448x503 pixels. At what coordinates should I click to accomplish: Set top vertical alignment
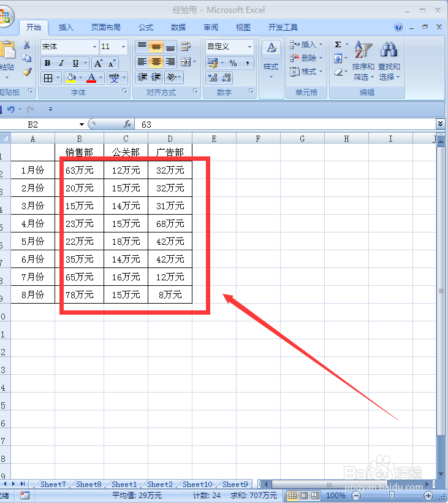pyautogui.click(x=142, y=47)
